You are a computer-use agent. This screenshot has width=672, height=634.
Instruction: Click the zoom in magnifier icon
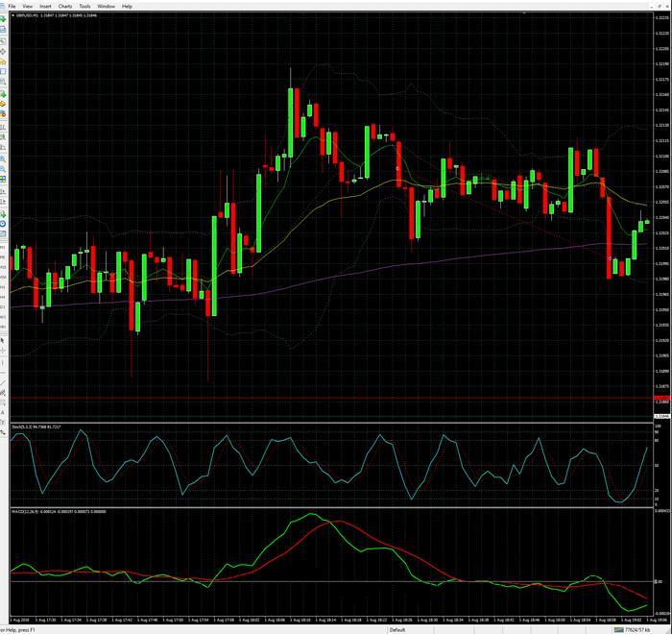click(x=3, y=158)
